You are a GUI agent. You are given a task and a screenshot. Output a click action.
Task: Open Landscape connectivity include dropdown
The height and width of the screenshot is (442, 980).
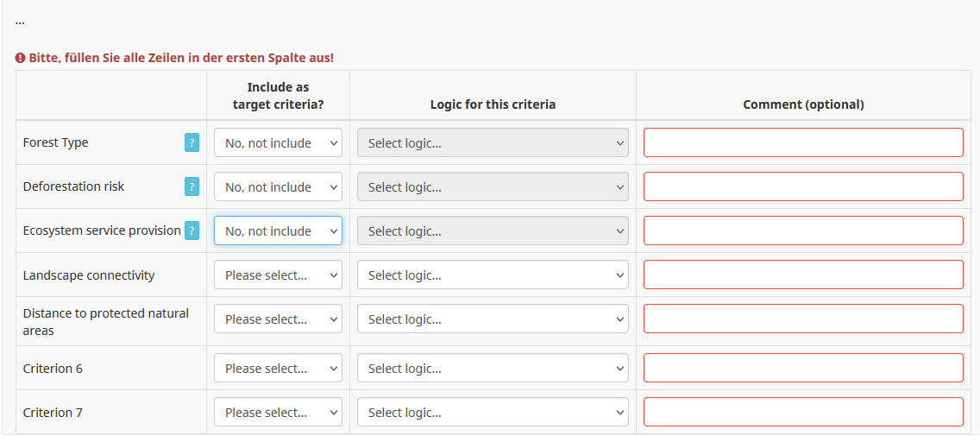point(278,275)
